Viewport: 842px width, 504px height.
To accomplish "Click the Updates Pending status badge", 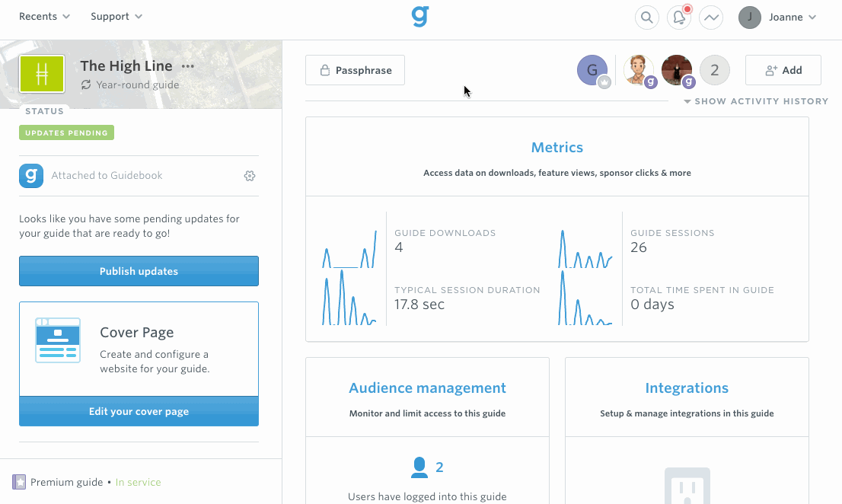I will [66, 132].
